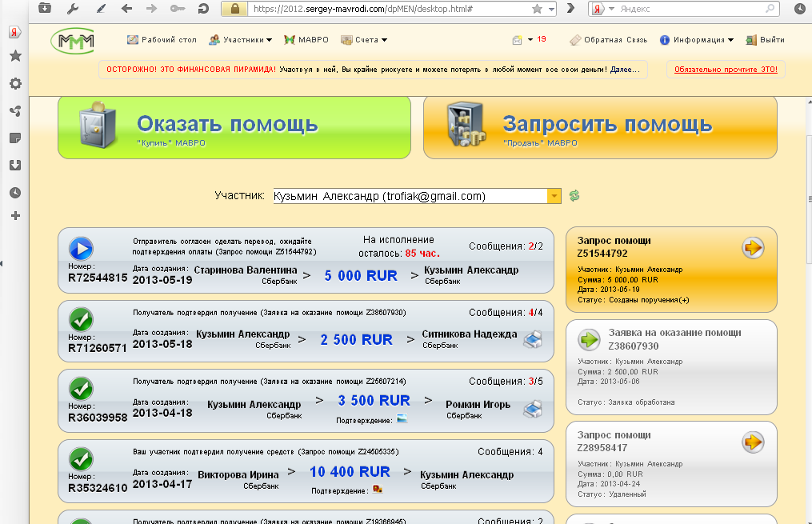Click the Яндекс search field
The image size is (812, 524).
pyautogui.click(x=691, y=9)
